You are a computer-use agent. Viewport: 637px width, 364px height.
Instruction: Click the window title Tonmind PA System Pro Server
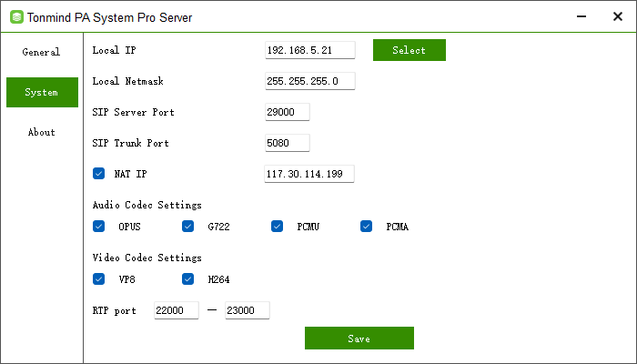click(110, 17)
